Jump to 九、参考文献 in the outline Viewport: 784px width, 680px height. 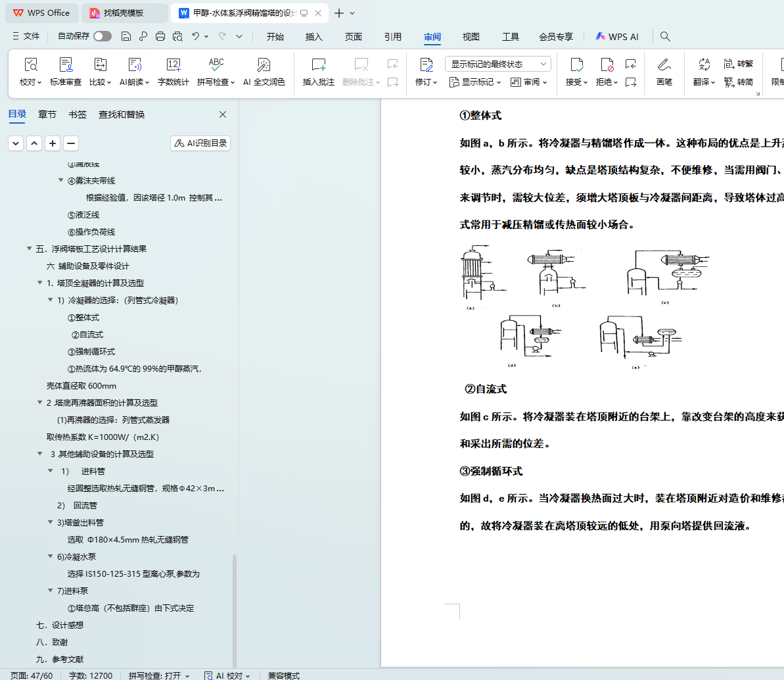[60, 660]
